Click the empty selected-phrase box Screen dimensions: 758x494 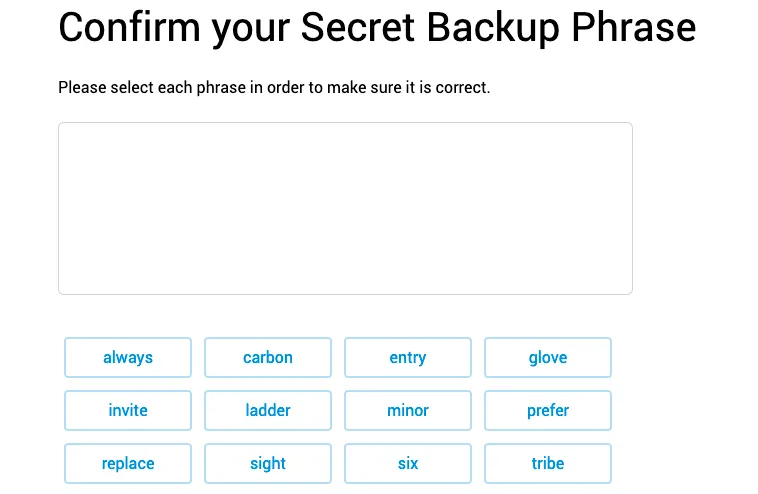[x=345, y=208]
